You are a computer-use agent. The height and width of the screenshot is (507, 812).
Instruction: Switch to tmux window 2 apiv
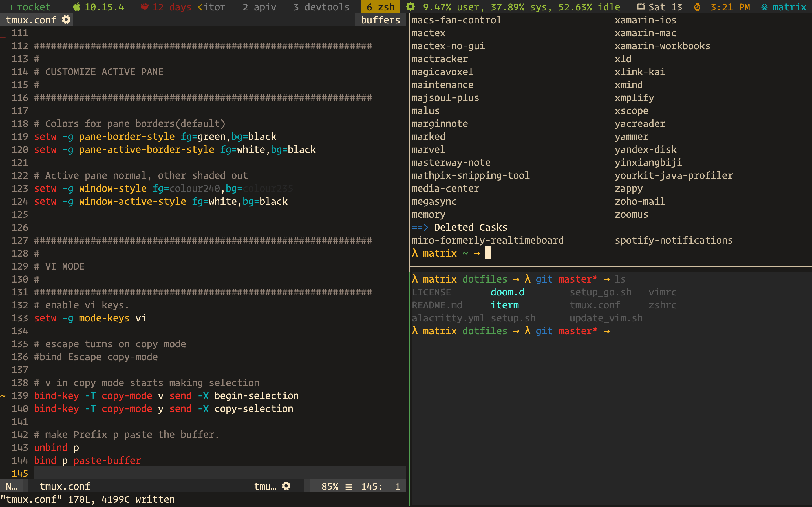point(259,7)
